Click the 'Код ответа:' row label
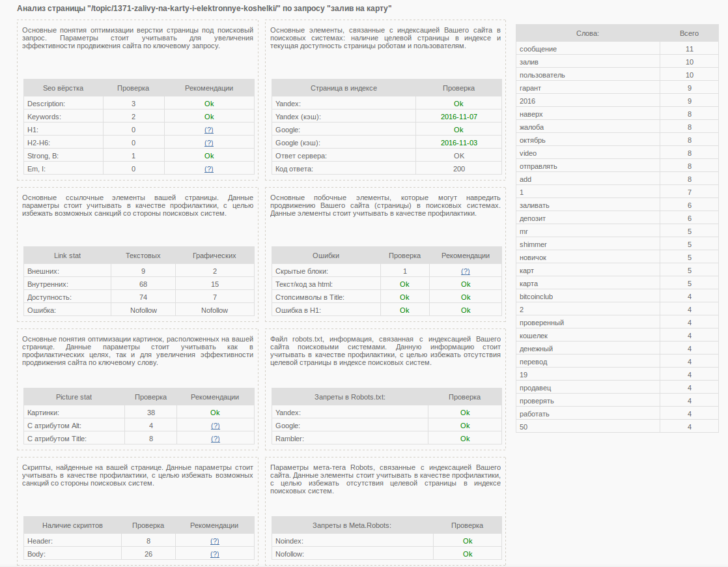The image size is (728, 567). (x=294, y=169)
